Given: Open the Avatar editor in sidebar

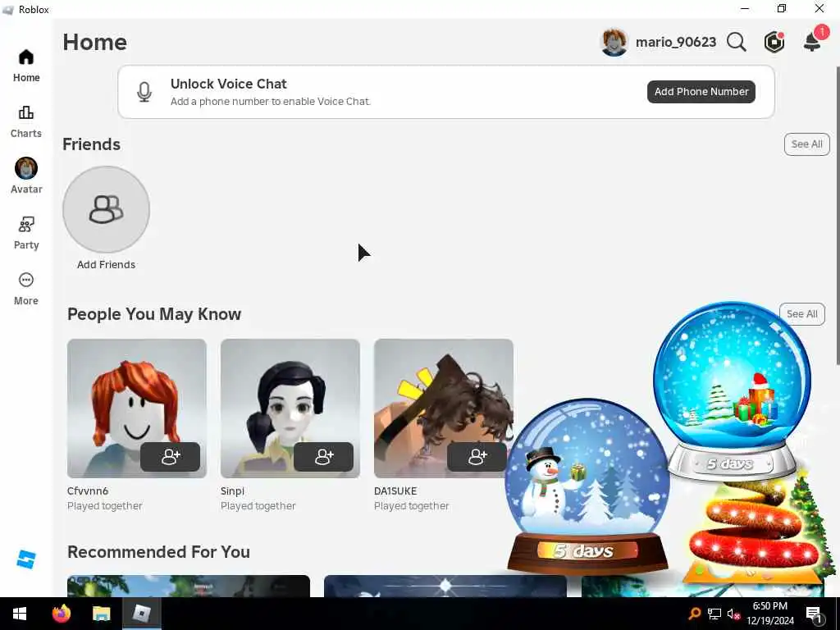Looking at the screenshot, I should (x=26, y=176).
